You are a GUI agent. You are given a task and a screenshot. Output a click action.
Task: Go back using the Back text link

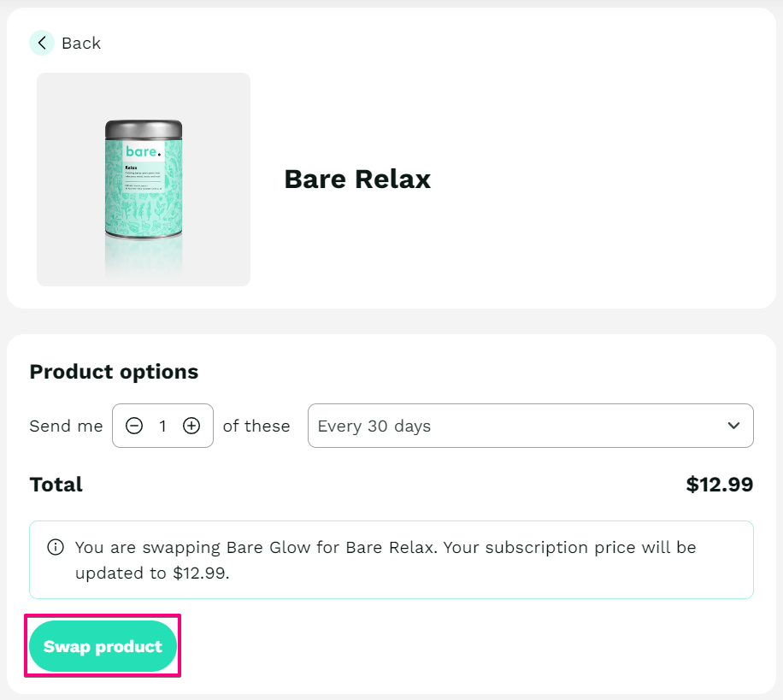point(81,44)
